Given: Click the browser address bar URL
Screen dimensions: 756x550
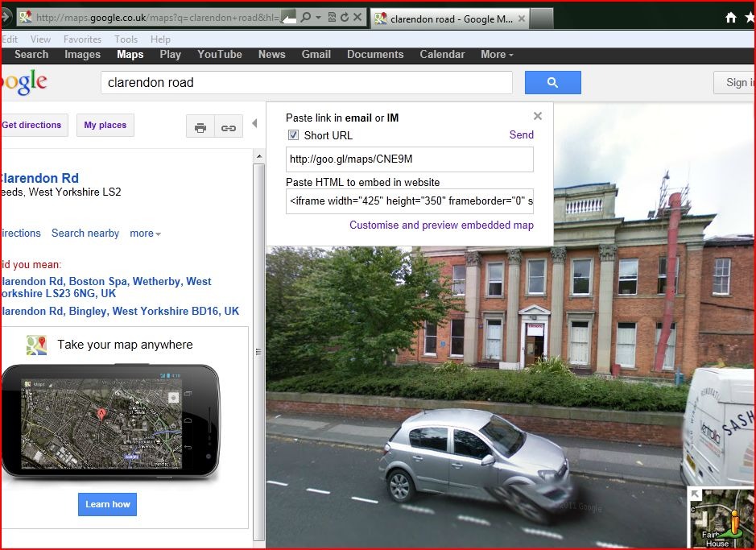Looking at the screenshot, I should [158, 18].
